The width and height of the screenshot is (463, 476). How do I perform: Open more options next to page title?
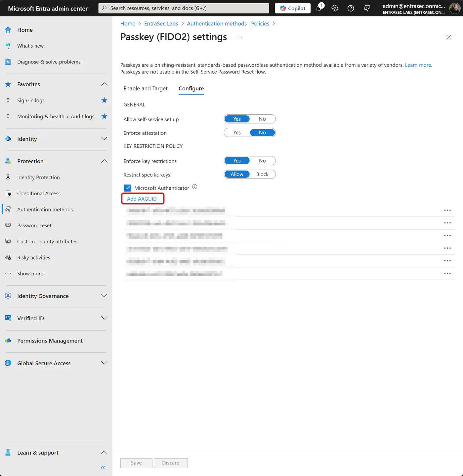(240, 37)
